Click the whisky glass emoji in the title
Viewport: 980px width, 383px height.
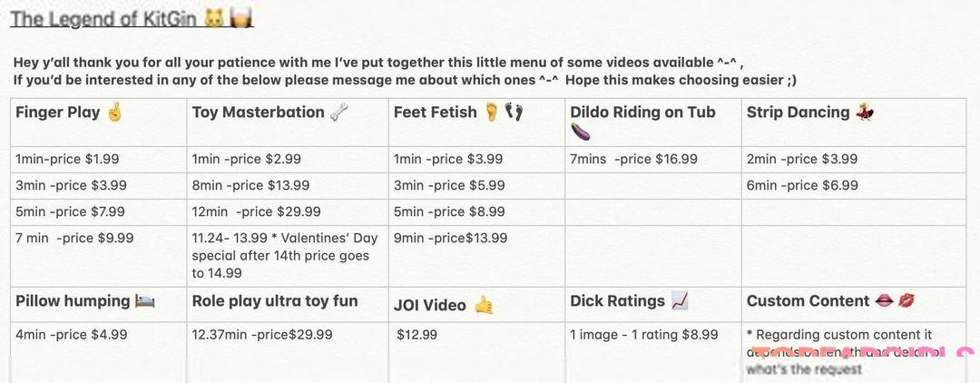coord(240,17)
